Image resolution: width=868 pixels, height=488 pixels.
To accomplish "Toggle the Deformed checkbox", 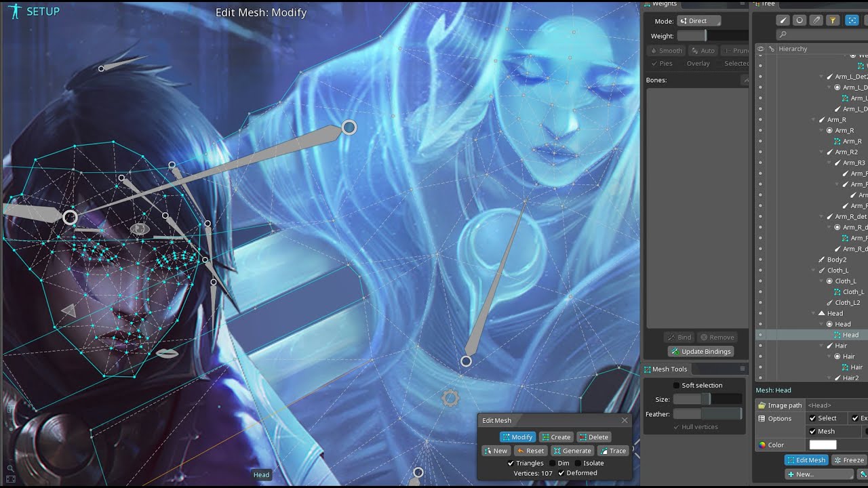I will (x=561, y=473).
